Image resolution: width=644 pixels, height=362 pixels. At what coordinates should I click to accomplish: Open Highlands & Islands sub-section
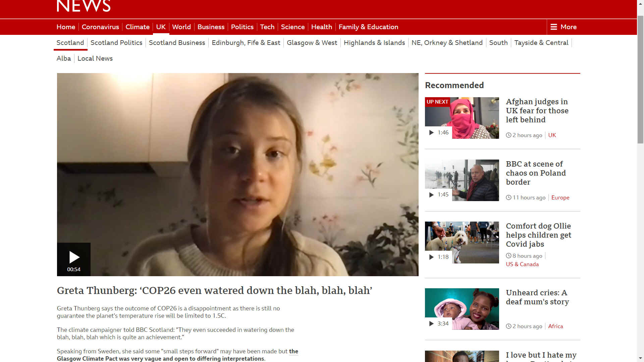tap(374, 43)
